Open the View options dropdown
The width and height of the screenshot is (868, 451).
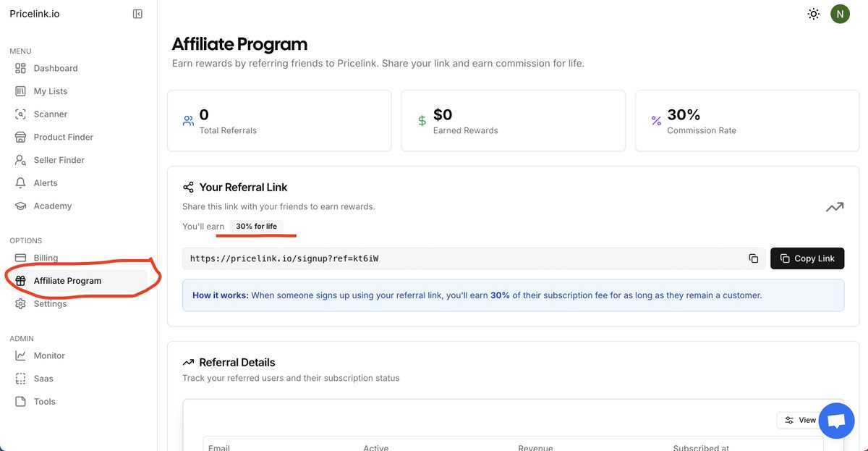(800, 420)
